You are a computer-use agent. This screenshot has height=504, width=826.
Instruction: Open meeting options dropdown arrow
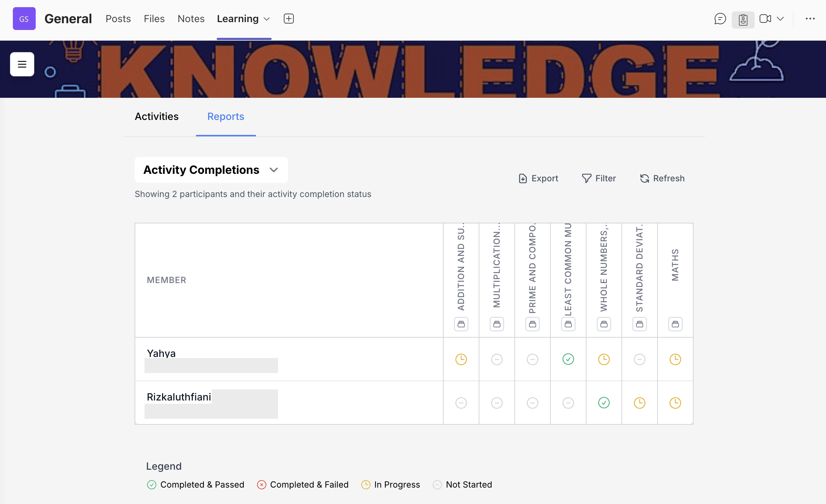pyautogui.click(x=780, y=19)
